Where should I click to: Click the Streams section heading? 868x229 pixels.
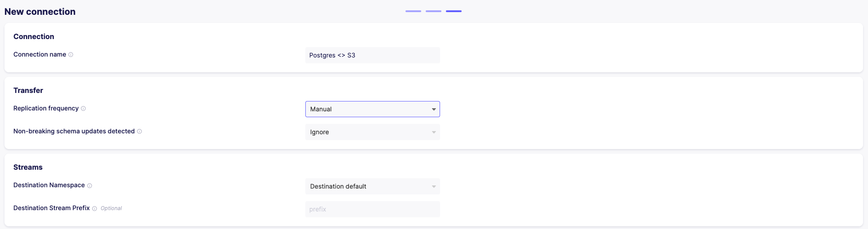point(28,167)
